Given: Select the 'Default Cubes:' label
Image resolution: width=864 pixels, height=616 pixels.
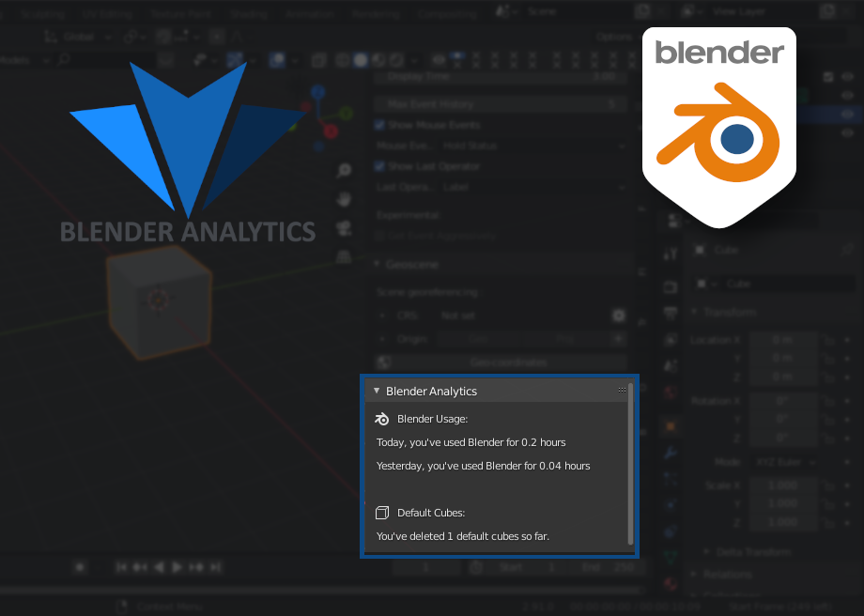Looking at the screenshot, I should [431, 513].
